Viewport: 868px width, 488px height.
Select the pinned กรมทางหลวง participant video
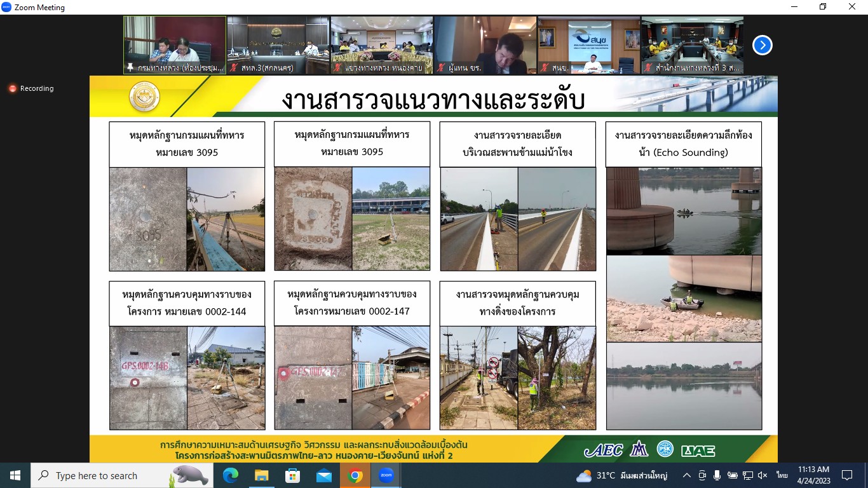(x=175, y=44)
